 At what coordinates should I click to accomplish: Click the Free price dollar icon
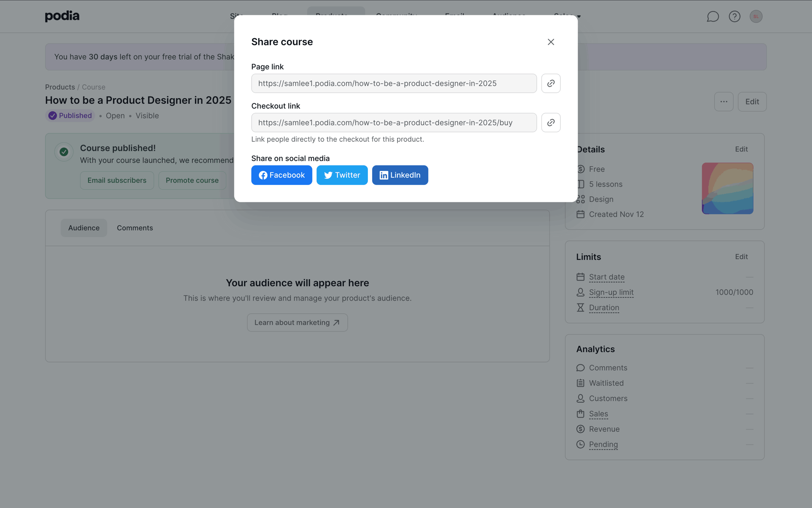tap(581, 169)
